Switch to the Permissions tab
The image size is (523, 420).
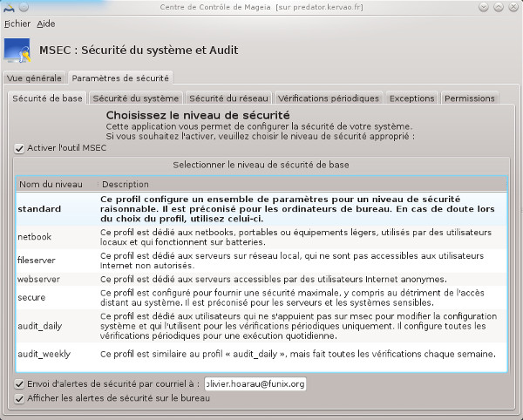tap(469, 98)
